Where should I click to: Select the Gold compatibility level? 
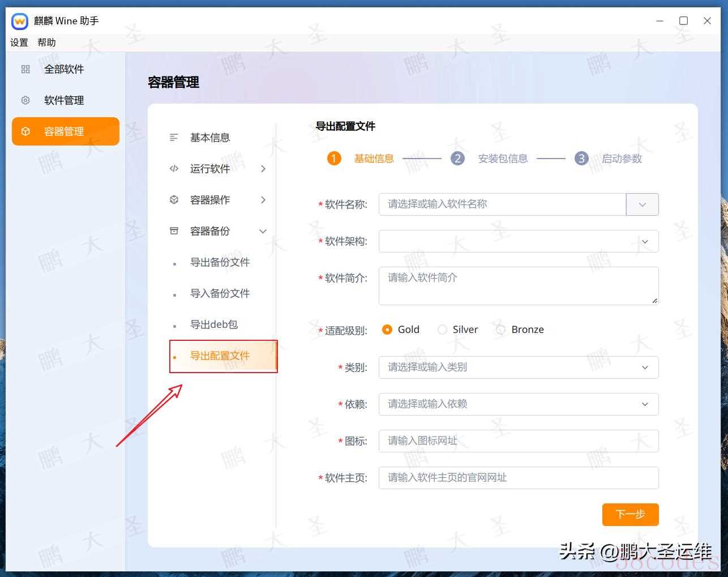pyautogui.click(x=387, y=330)
